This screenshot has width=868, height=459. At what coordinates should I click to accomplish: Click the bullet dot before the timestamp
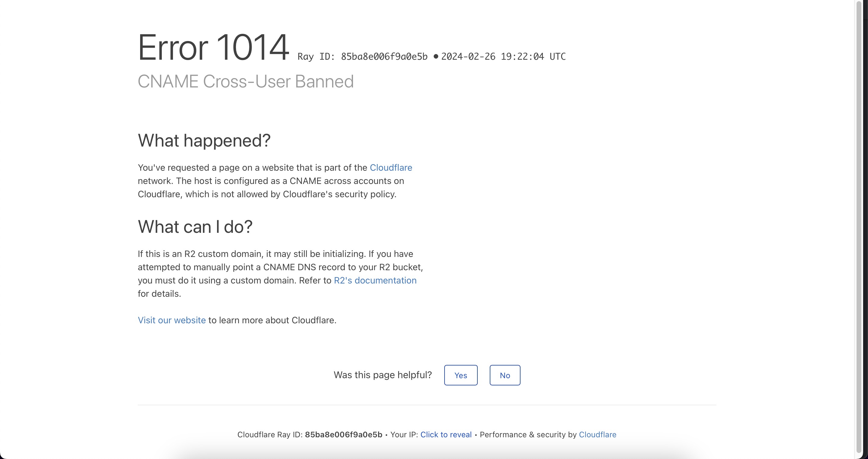(x=436, y=56)
